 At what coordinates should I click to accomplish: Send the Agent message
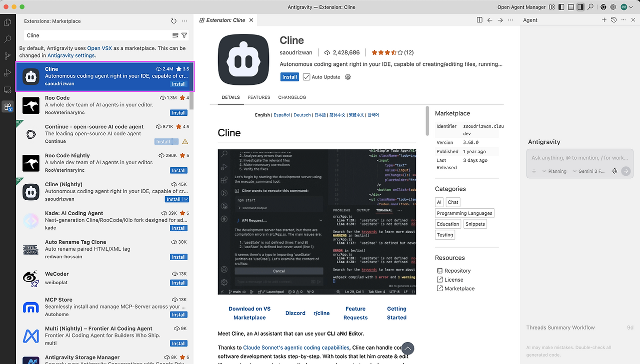(x=625, y=171)
